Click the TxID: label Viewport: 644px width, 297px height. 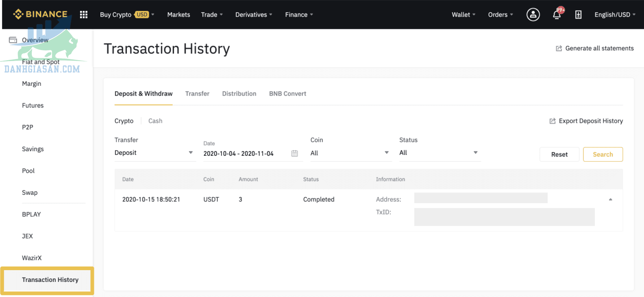pyautogui.click(x=383, y=212)
